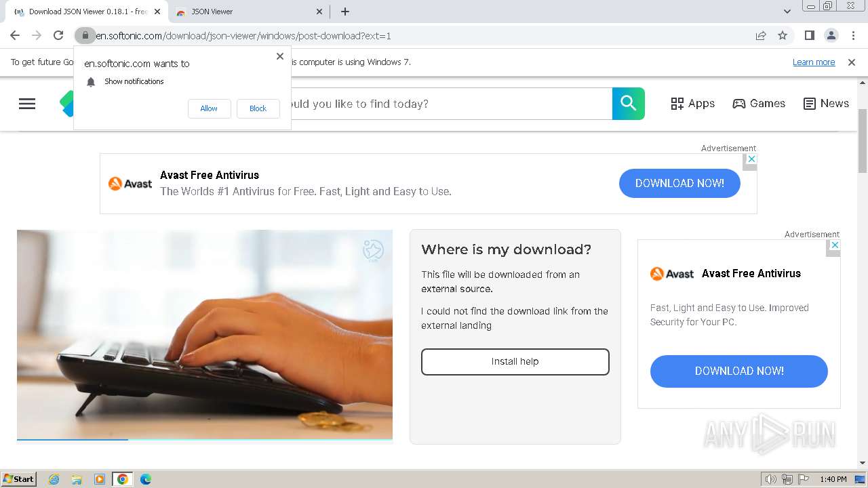
Task: Open Windows Media Player from taskbar
Action: click(x=100, y=479)
